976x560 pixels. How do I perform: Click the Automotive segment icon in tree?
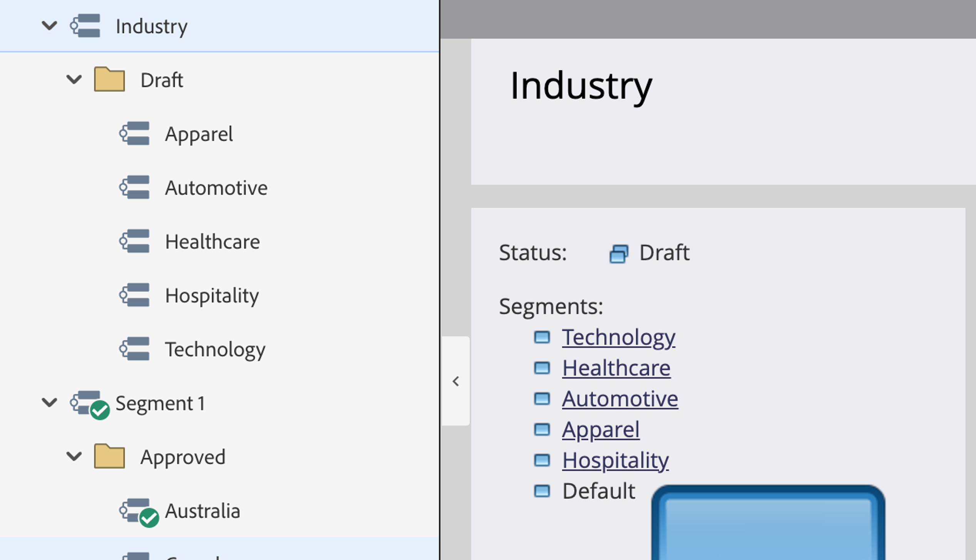(x=134, y=187)
